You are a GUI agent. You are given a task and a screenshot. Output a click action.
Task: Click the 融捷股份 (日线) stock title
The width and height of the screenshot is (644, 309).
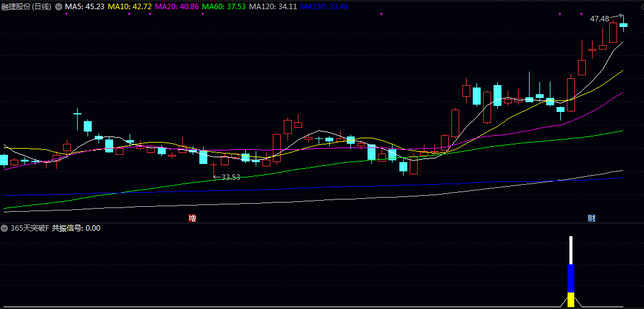click(x=26, y=7)
